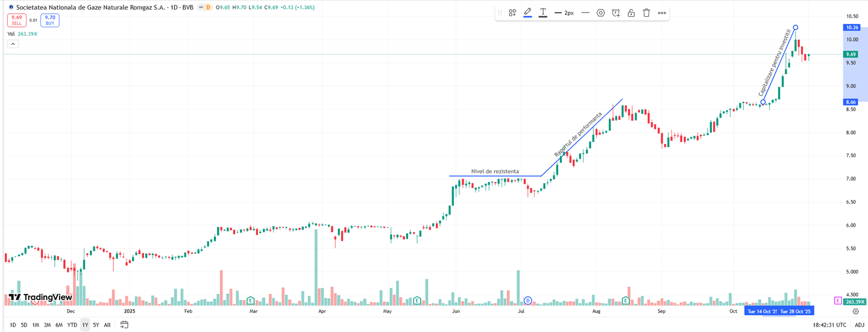Select the 5Y time range tab
Image resolution: width=868 pixels, height=332 pixels.
96,325
